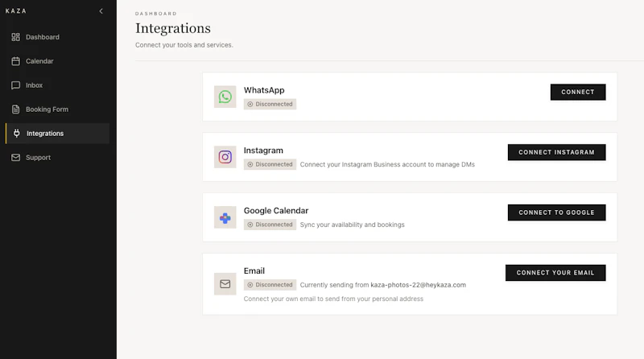Viewport: 644px width, 359px height.
Task: Click the Connect Instagram button
Action: [x=556, y=152]
